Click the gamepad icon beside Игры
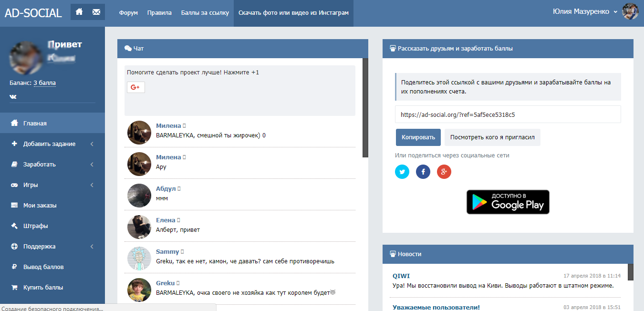Viewport: 644px width, 311px height. [x=14, y=185]
